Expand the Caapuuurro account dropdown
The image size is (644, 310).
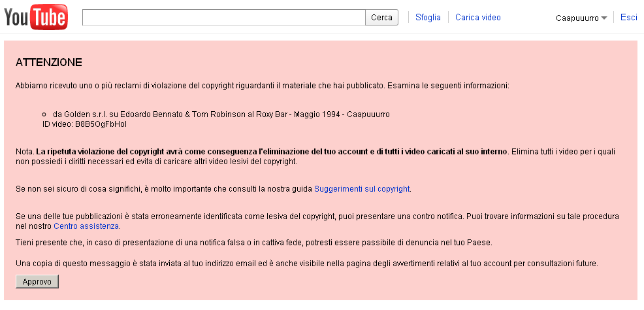(x=581, y=18)
